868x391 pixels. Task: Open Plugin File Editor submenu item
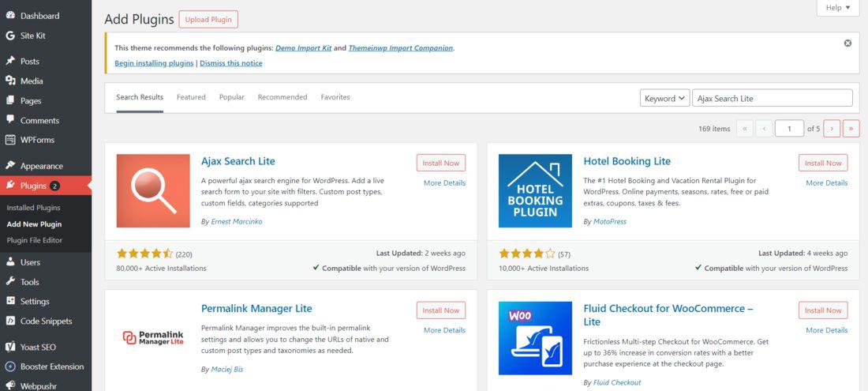tap(34, 240)
